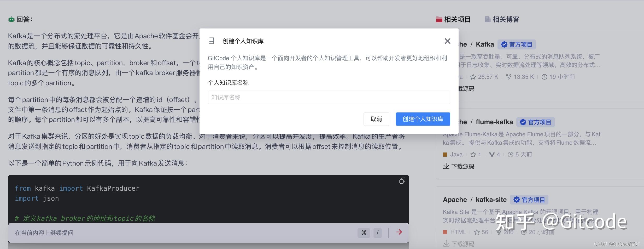Switch to the 相关项目 tab
Screen dimensions: 644x249
pos(457,19)
